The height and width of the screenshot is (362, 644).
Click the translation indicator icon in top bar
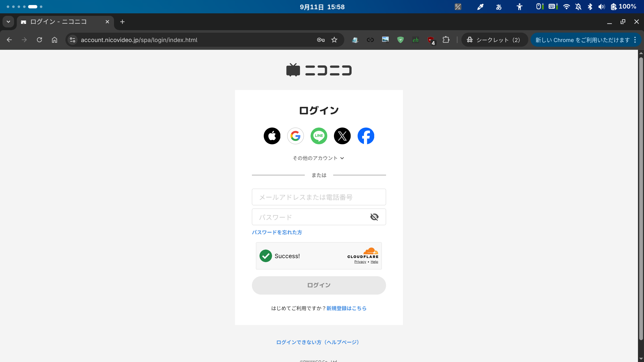coord(458,7)
